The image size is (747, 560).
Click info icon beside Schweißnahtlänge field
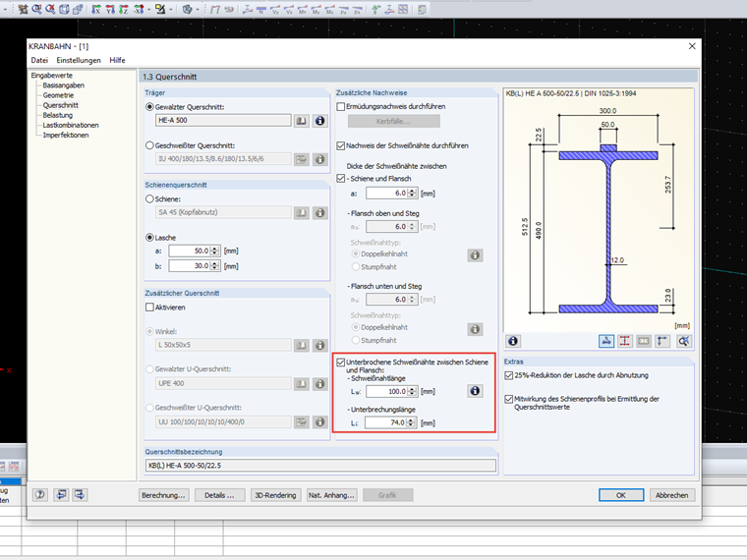[474, 391]
